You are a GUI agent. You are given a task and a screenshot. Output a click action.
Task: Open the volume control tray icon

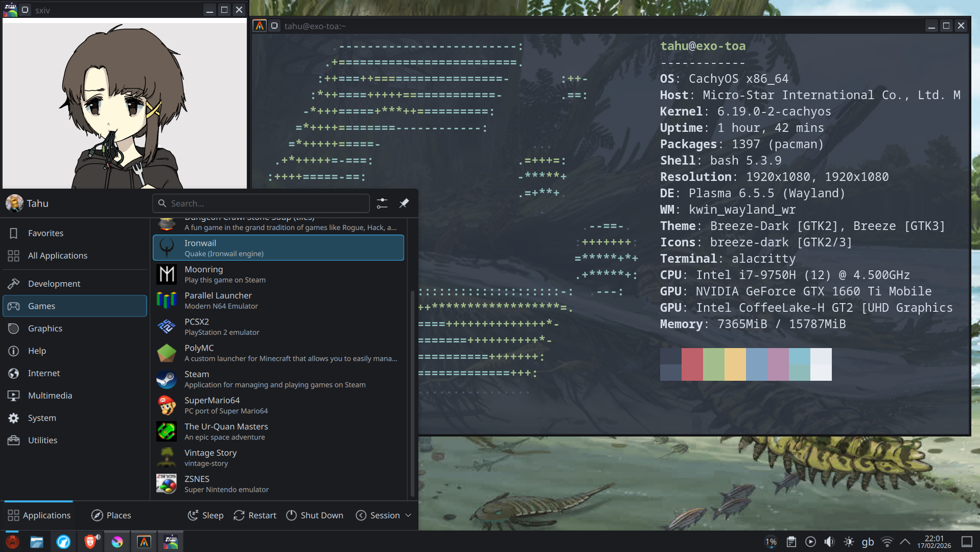pyautogui.click(x=829, y=542)
